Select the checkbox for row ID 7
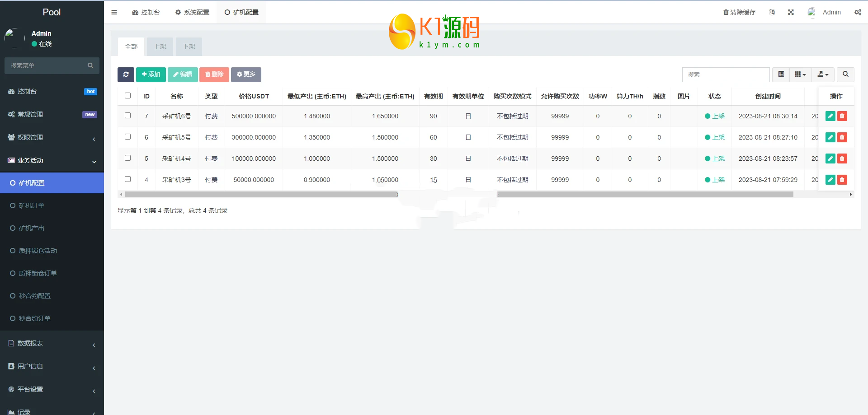Screen dimensions: 868x415 click(128, 116)
